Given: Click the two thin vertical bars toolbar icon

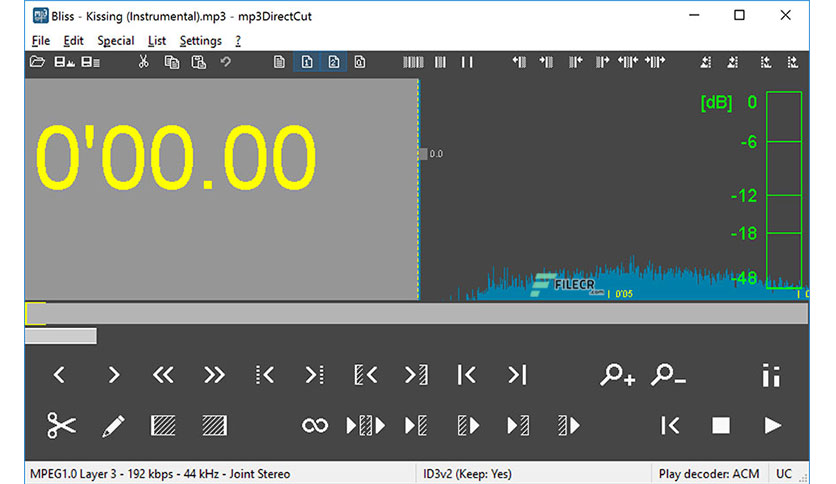Looking at the screenshot, I should click(x=467, y=62).
